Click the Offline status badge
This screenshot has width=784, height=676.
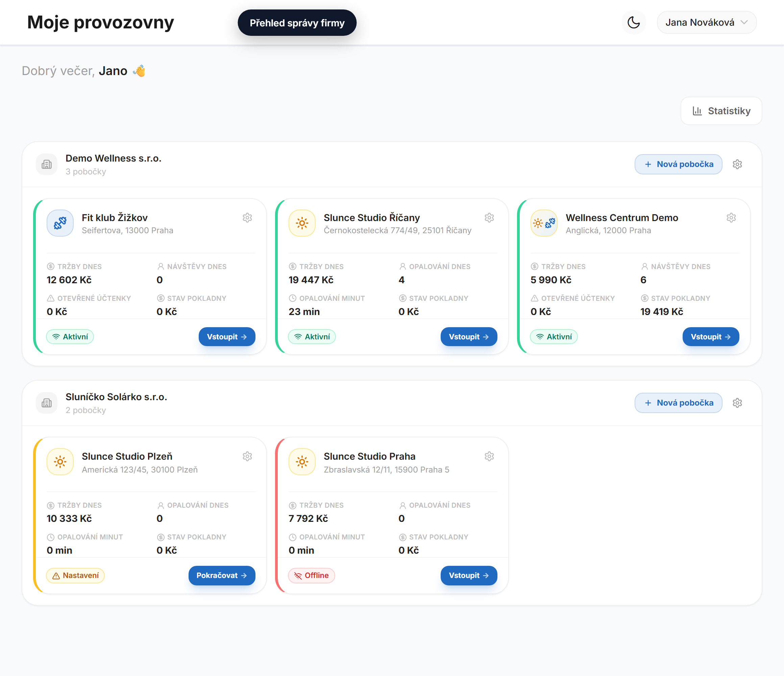click(312, 575)
